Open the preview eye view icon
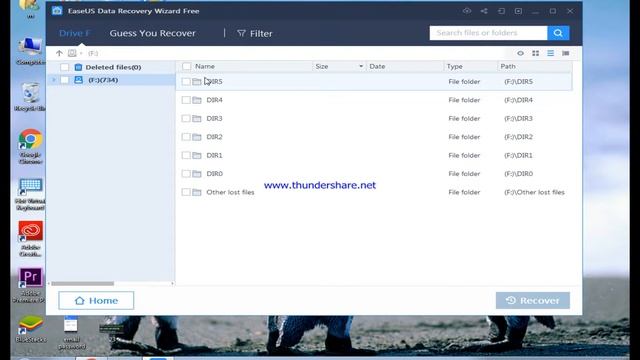 (520, 53)
